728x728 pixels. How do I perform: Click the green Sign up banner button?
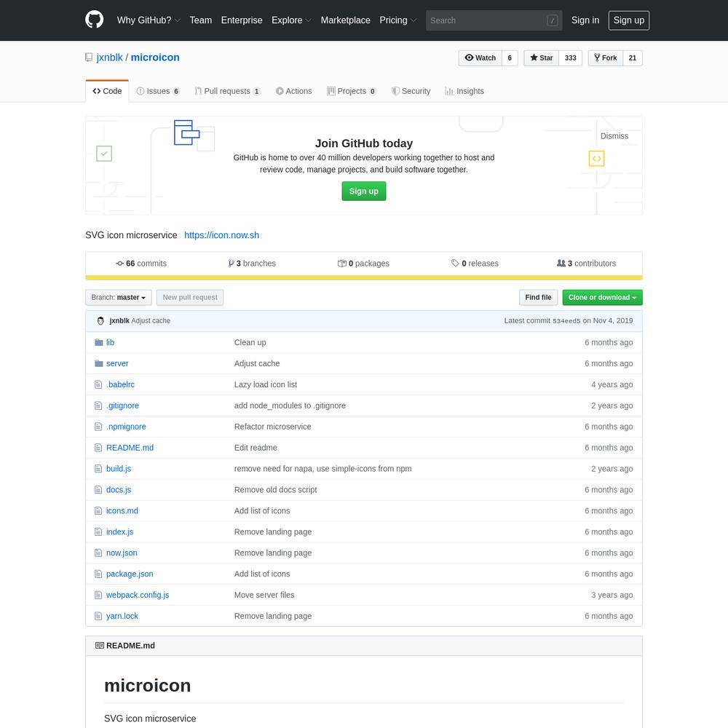coord(363,191)
